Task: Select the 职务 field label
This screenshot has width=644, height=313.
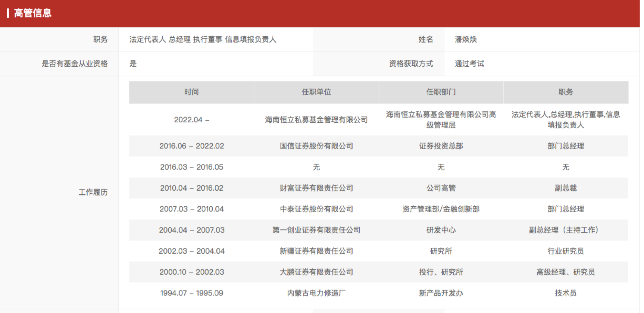Action: (x=100, y=39)
